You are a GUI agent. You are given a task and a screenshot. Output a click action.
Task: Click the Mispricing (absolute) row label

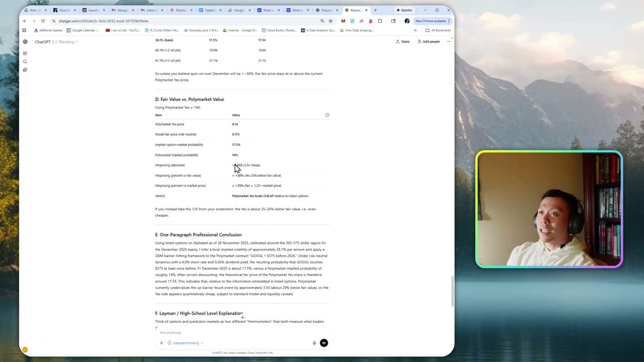coord(170,165)
